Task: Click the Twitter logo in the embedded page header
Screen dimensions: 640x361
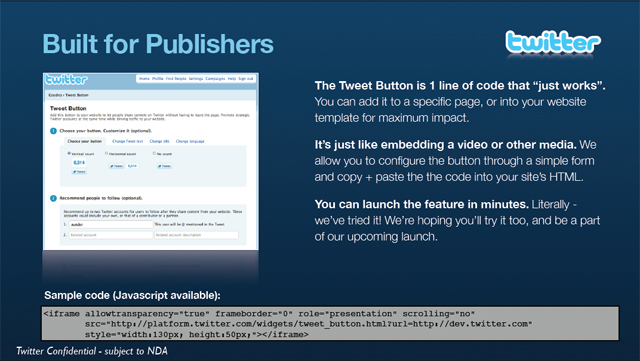Action: 66,79
